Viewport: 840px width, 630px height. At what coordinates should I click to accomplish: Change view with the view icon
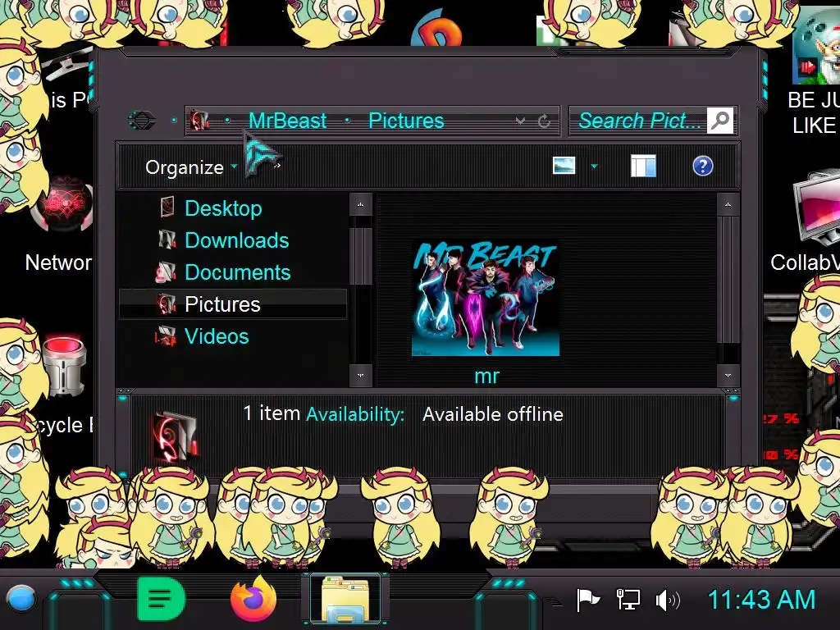tap(564, 166)
